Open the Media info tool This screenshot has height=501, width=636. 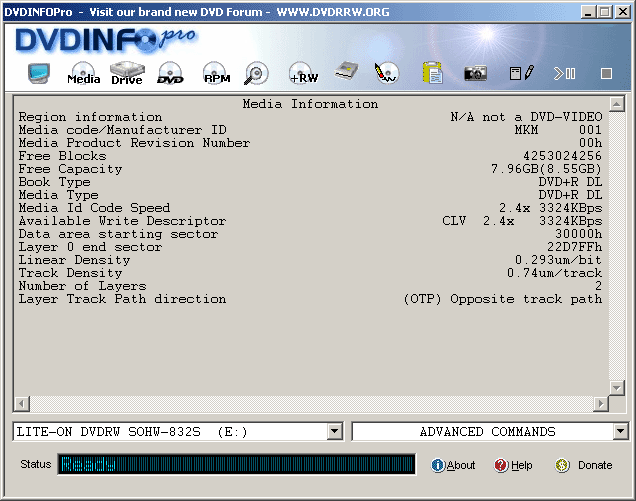(84, 73)
